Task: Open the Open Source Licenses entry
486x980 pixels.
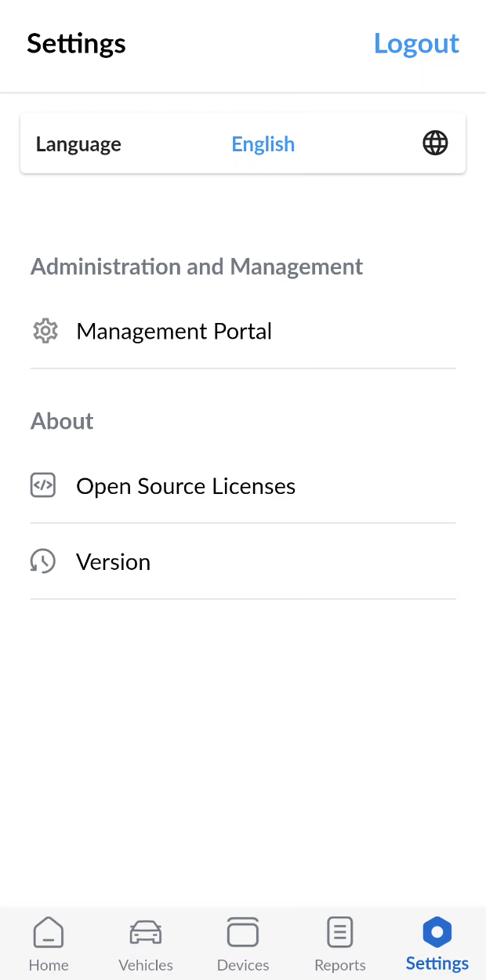Action: pyautogui.click(x=186, y=486)
